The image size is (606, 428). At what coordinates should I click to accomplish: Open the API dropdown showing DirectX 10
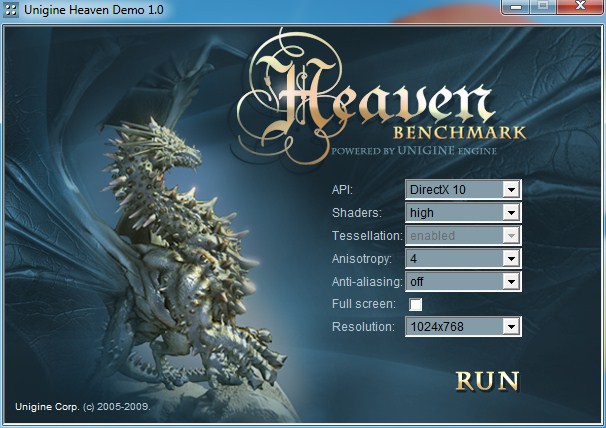463,190
